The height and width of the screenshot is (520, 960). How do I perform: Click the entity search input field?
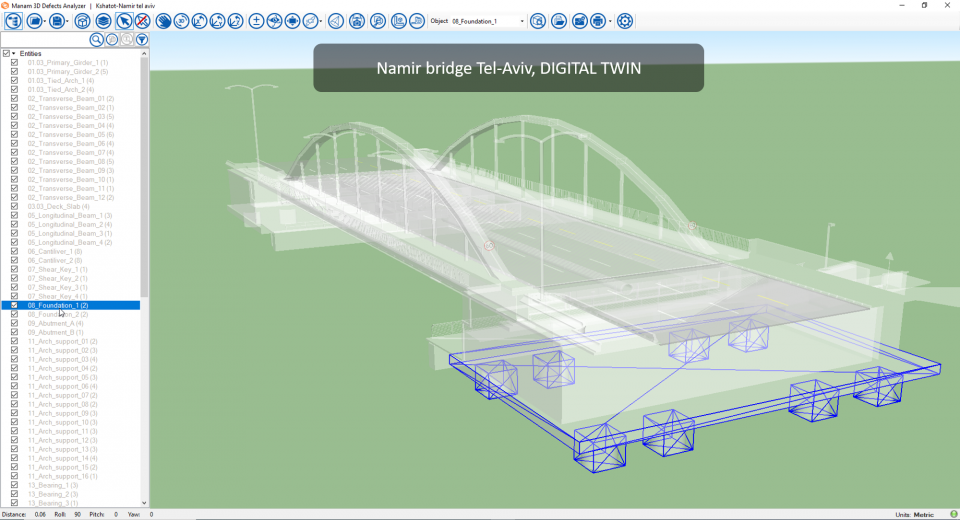[44, 40]
